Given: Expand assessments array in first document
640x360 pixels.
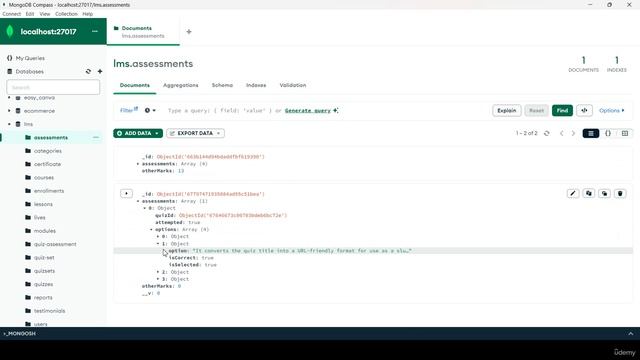Looking at the screenshot, I should click(138, 164).
